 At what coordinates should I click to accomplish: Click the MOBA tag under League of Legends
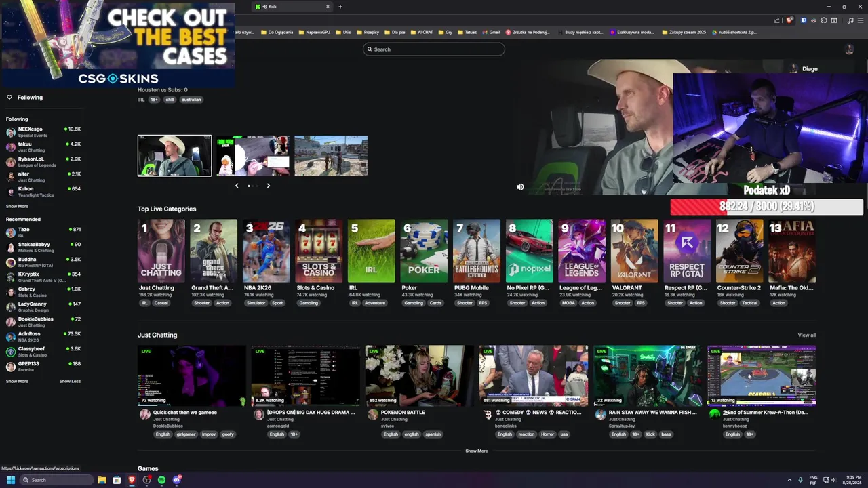click(x=567, y=303)
